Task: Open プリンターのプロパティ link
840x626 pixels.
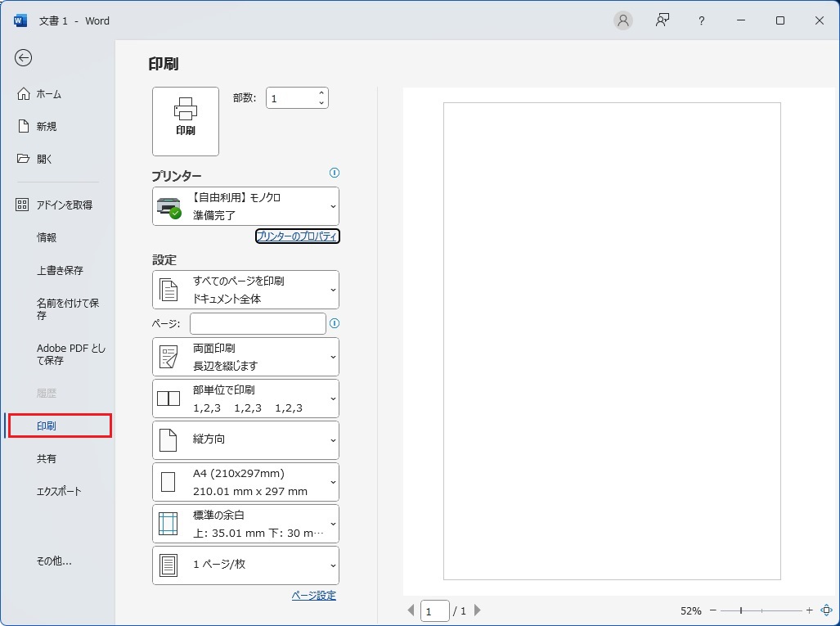Action: pos(297,236)
